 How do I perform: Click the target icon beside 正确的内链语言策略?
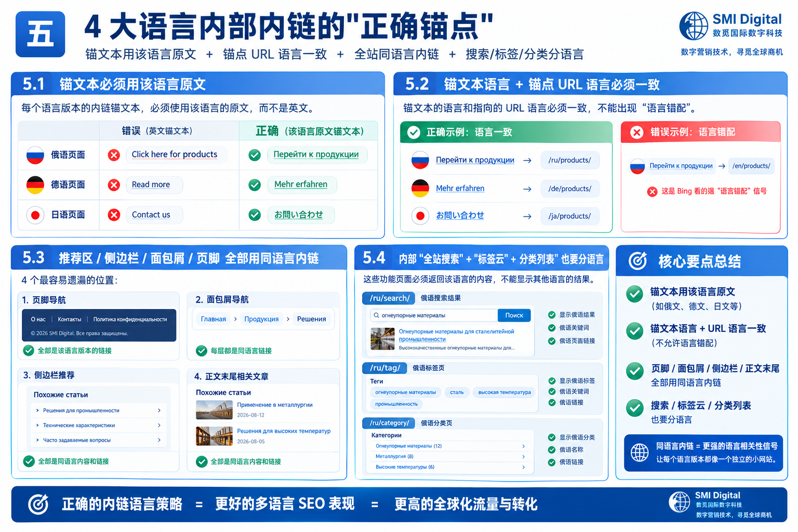point(38,504)
